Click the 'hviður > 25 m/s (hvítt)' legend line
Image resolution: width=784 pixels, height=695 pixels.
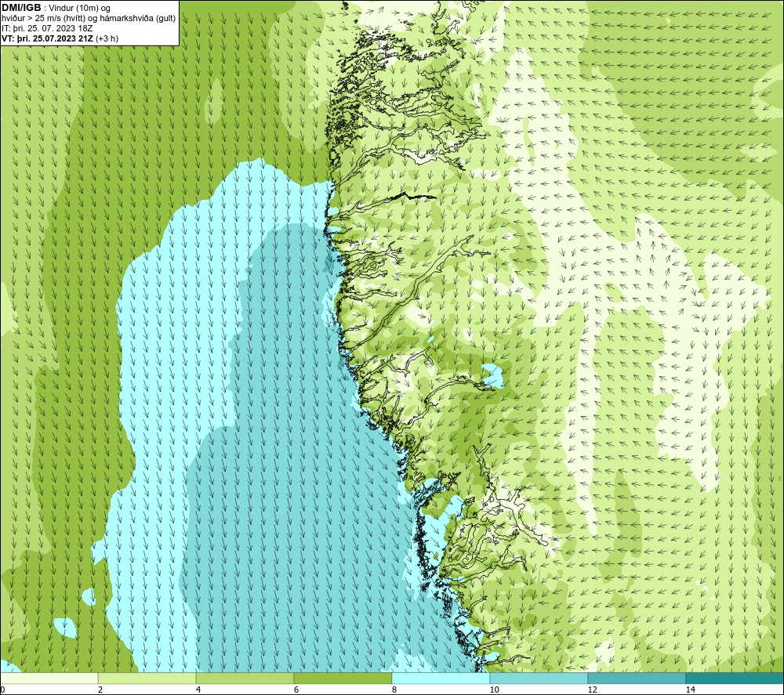coord(89,18)
